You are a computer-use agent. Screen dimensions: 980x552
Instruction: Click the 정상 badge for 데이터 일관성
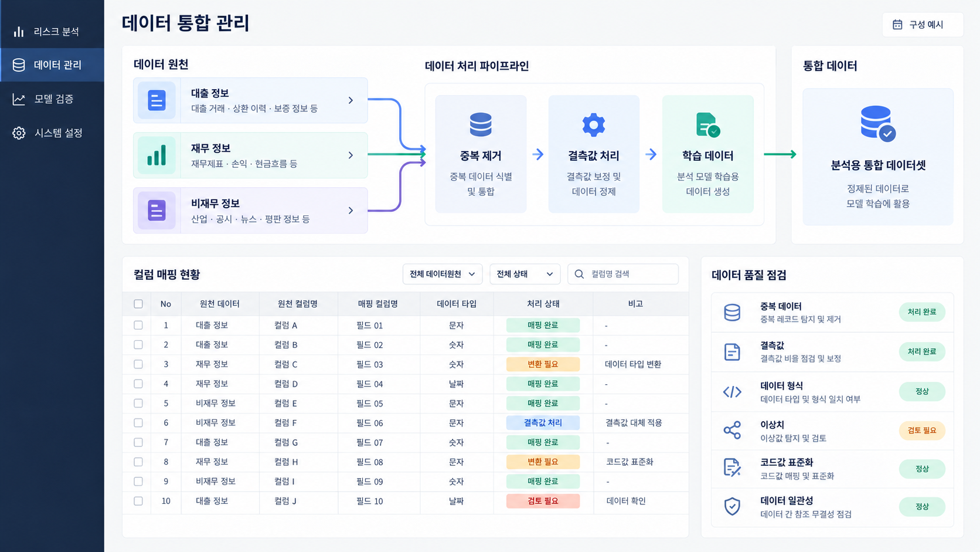click(922, 507)
